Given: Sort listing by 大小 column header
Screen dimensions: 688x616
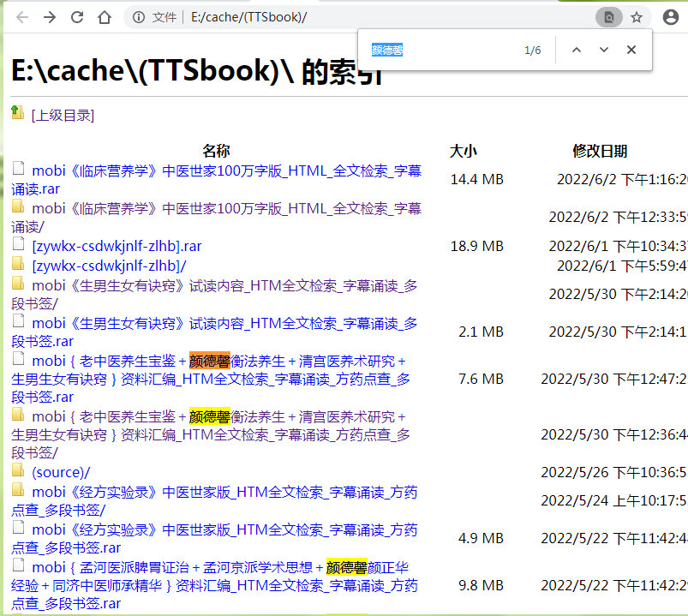Looking at the screenshot, I should pos(464,152).
